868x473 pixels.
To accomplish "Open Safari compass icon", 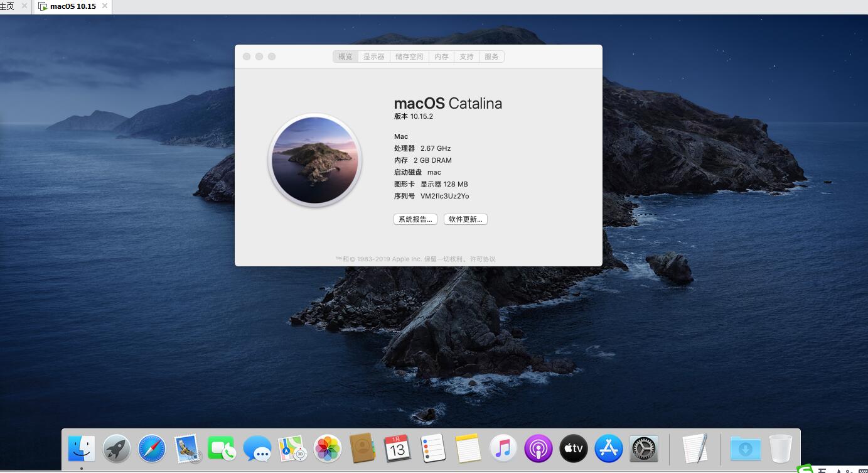I will [x=152, y=449].
